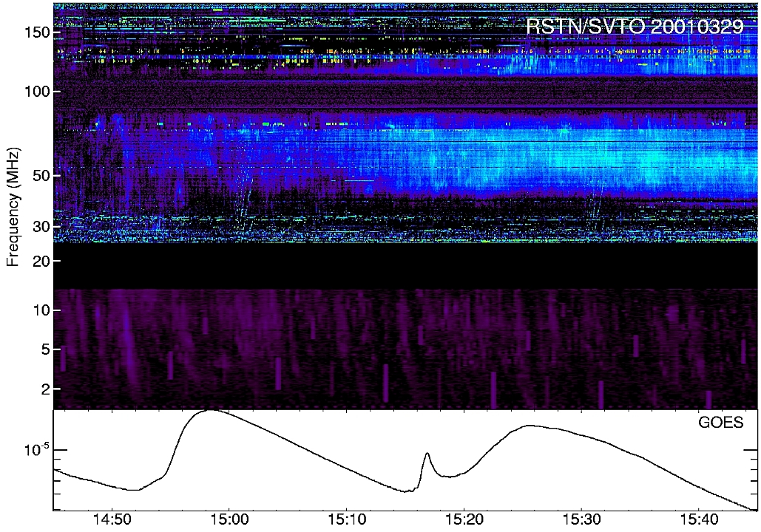Click the 20 frequency tick label
The width and height of the screenshot is (761, 532).
tap(42, 261)
